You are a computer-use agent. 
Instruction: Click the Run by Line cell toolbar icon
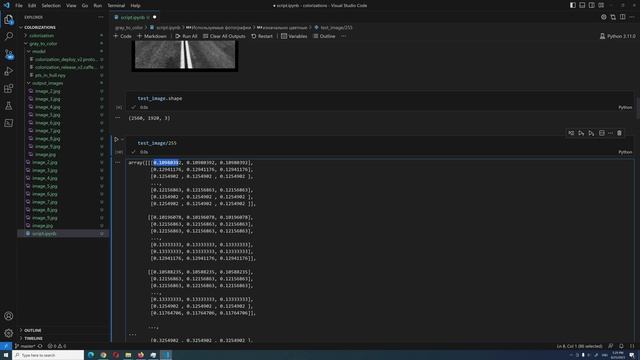pos(571,133)
